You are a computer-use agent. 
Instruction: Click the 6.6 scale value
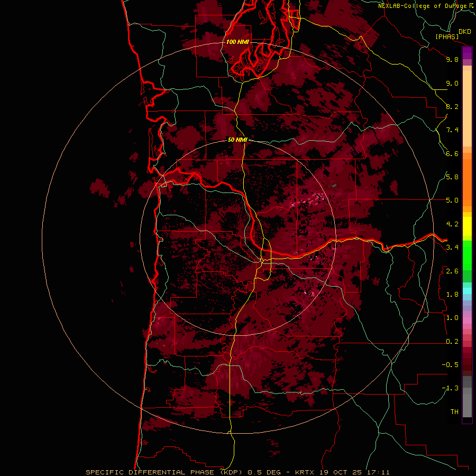click(452, 153)
